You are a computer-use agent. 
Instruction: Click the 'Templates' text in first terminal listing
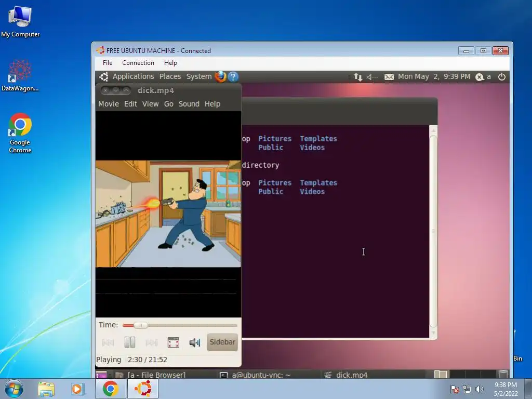point(318,138)
